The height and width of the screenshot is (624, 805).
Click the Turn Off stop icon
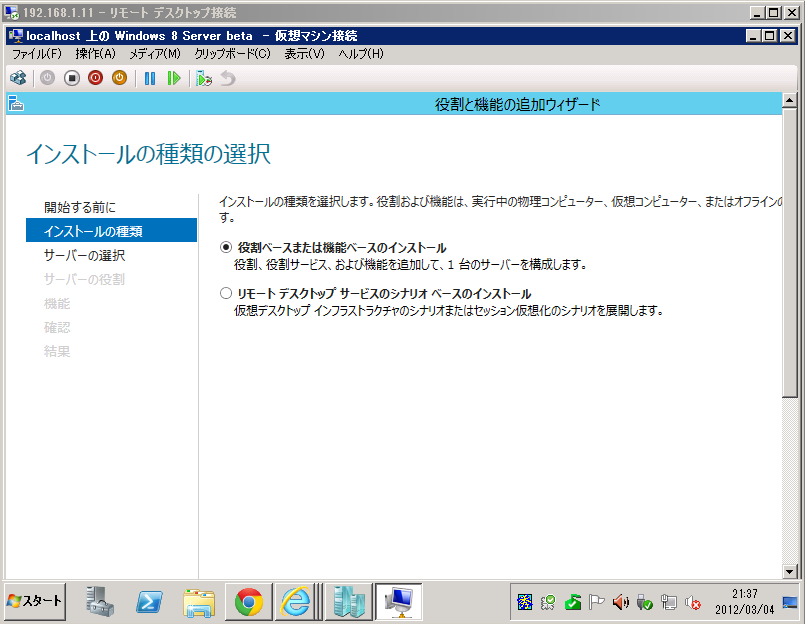pos(72,78)
